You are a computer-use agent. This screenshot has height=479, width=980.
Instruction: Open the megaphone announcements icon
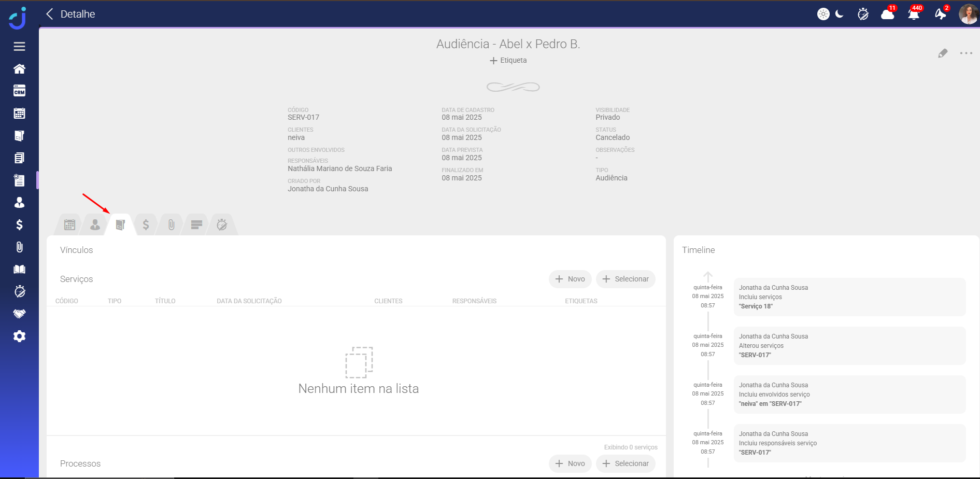[x=940, y=14]
